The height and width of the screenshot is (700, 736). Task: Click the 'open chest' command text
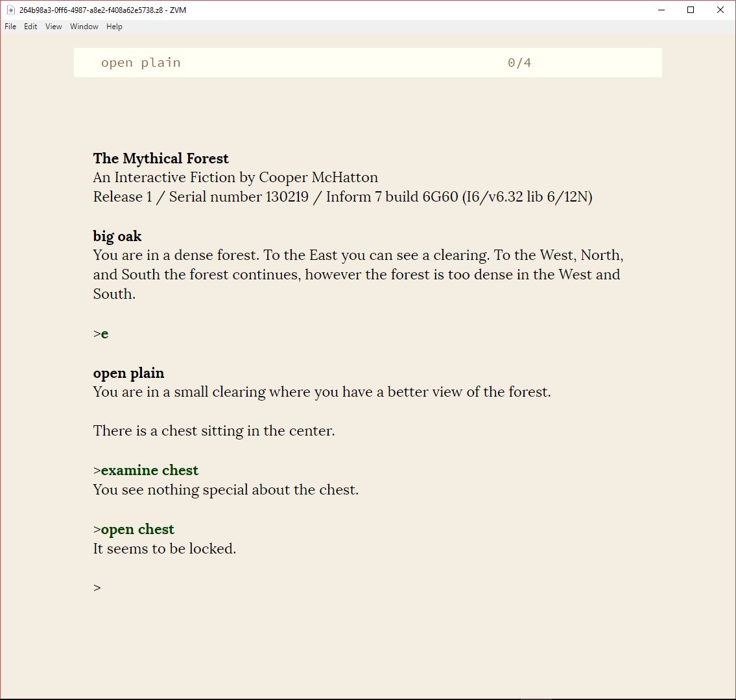click(137, 530)
